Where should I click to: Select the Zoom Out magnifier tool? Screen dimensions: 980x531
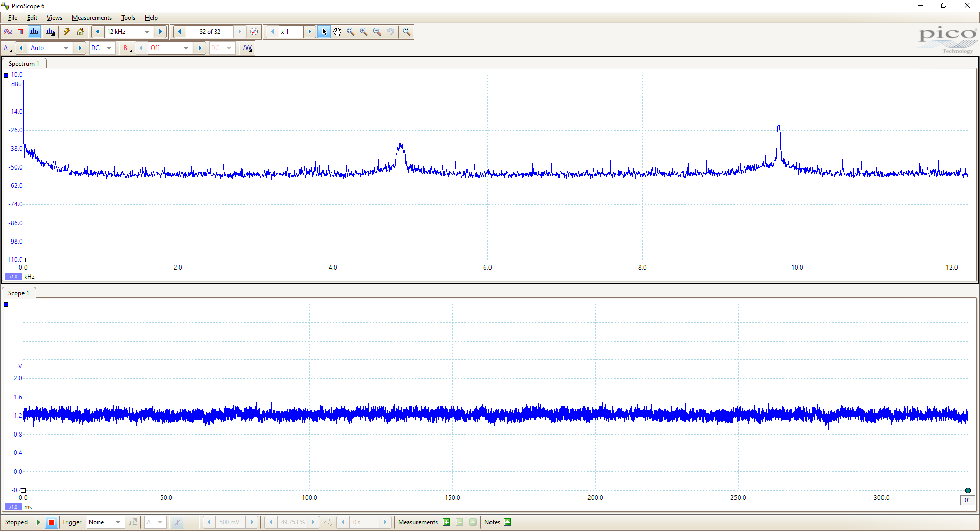pos(377,32)
